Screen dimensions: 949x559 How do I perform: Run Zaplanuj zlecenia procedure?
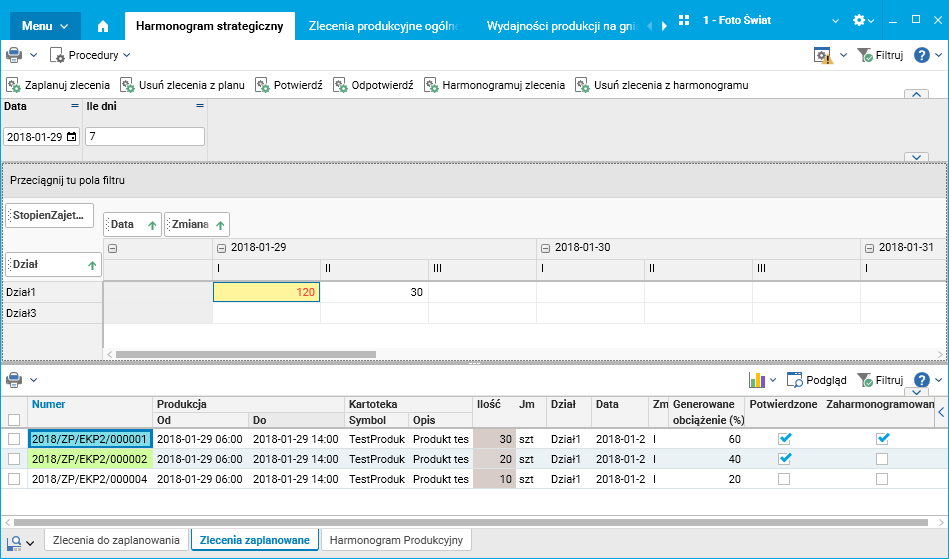(58, 85)
